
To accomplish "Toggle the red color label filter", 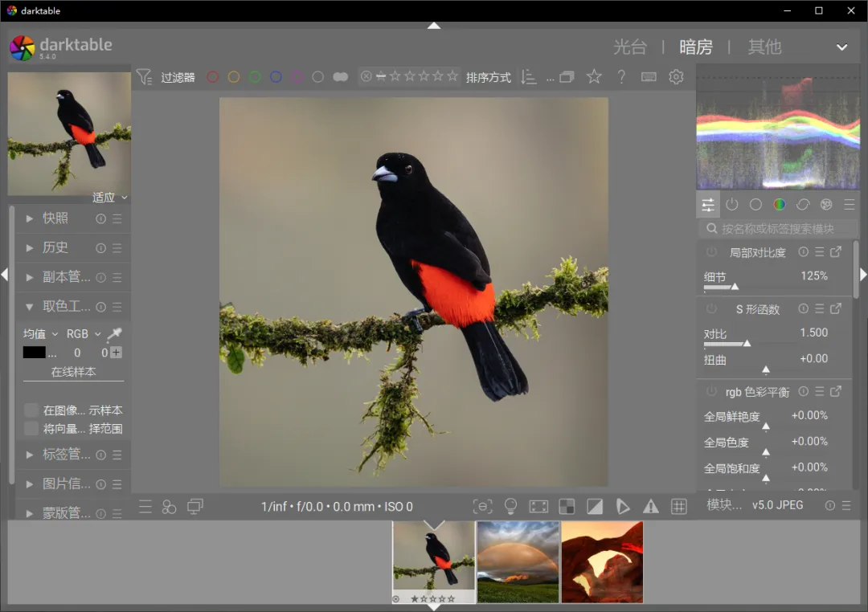I will [x=212, y=77].
